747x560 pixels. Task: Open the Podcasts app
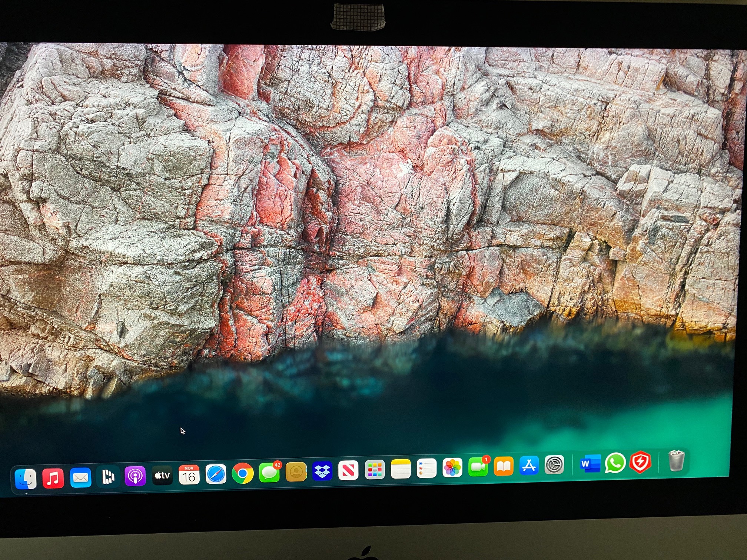[x=135, y=476]
